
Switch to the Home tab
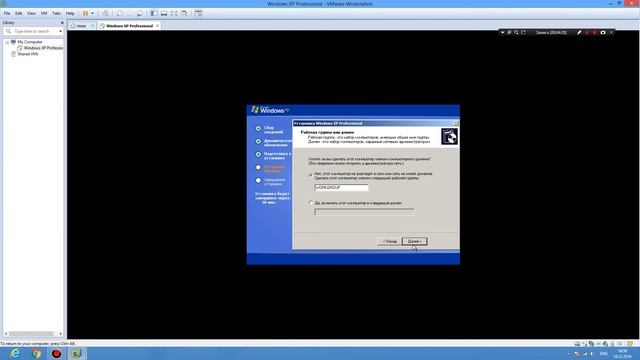click(x=81, y=26)
